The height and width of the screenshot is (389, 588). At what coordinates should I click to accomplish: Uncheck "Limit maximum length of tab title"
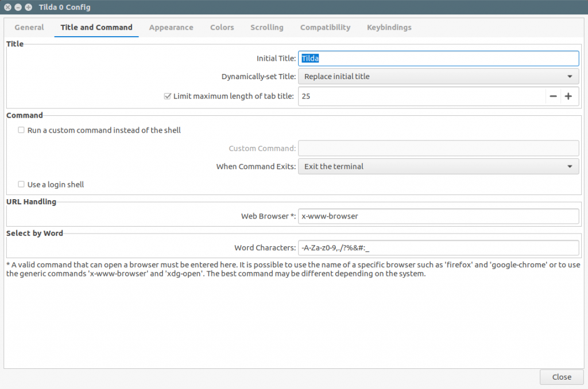point(167,96)
